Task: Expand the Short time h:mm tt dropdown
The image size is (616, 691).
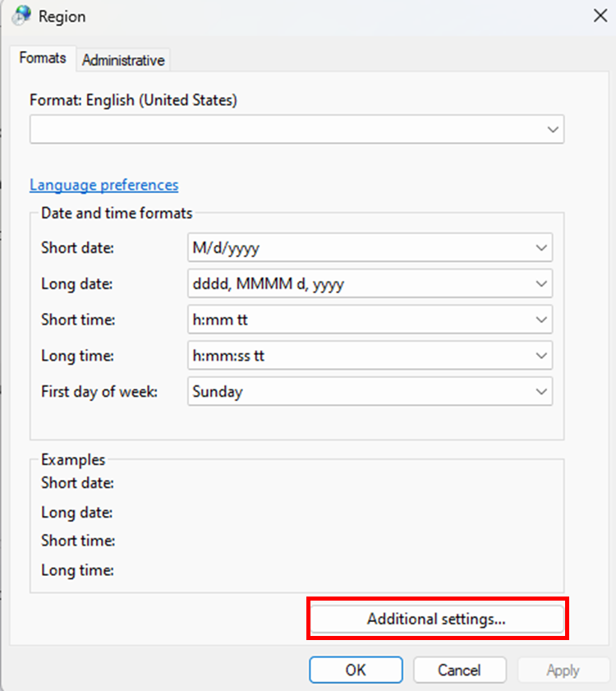Action: 370,320
